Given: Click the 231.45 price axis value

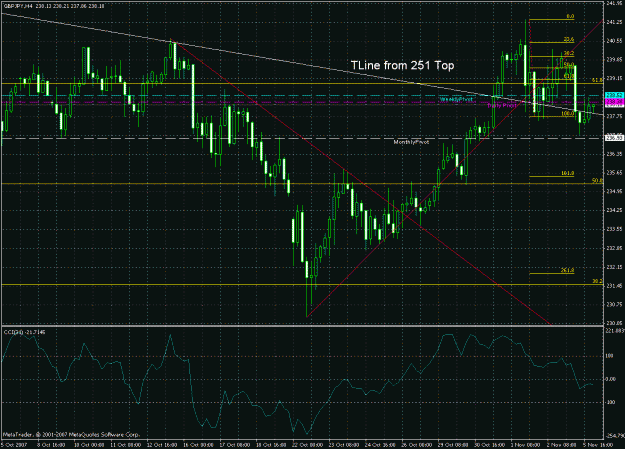Looking at the screenshot, I should click(x=615, y=286).
